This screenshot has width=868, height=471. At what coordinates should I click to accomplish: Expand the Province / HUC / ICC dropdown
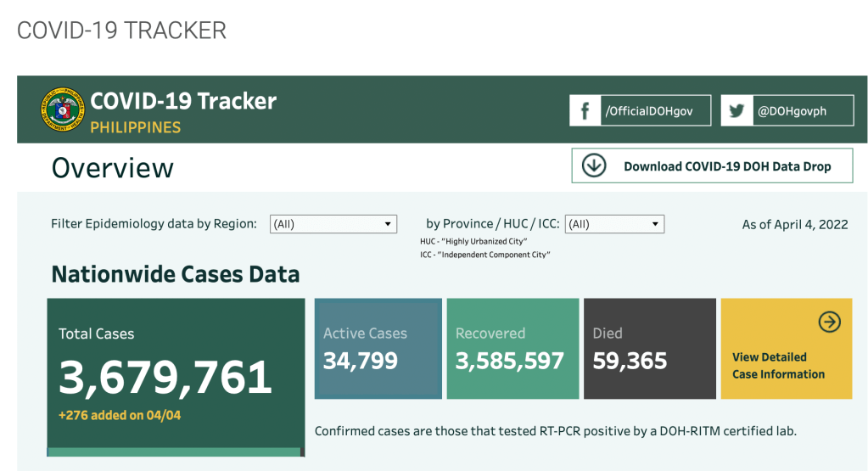(x=614, y=224)
